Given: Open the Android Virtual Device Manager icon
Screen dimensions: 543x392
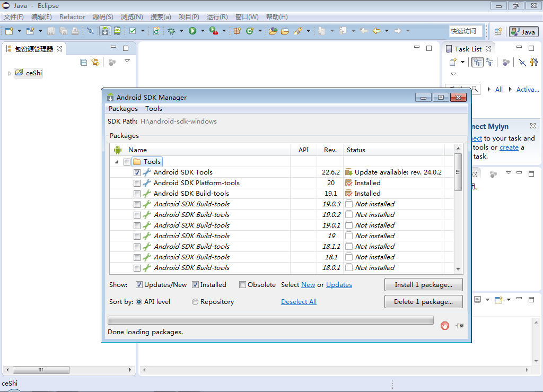Looking at the screenshot, I should 117,31.
